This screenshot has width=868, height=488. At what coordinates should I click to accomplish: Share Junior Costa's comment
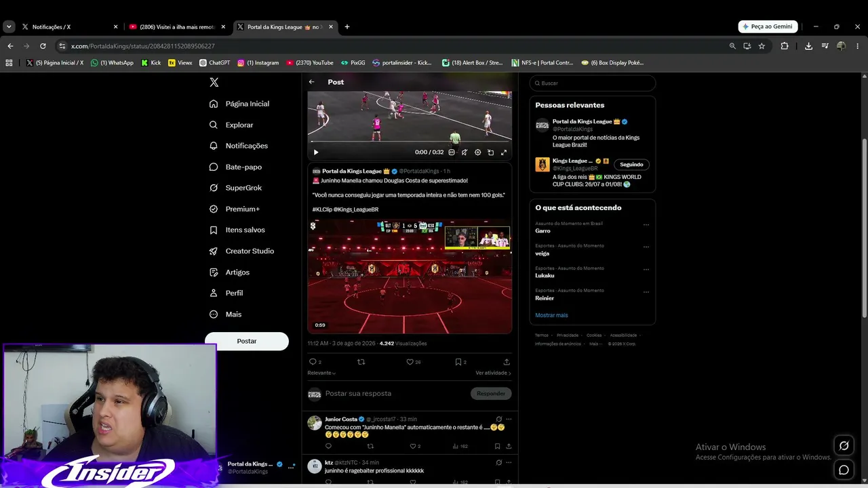click(509, 446)
